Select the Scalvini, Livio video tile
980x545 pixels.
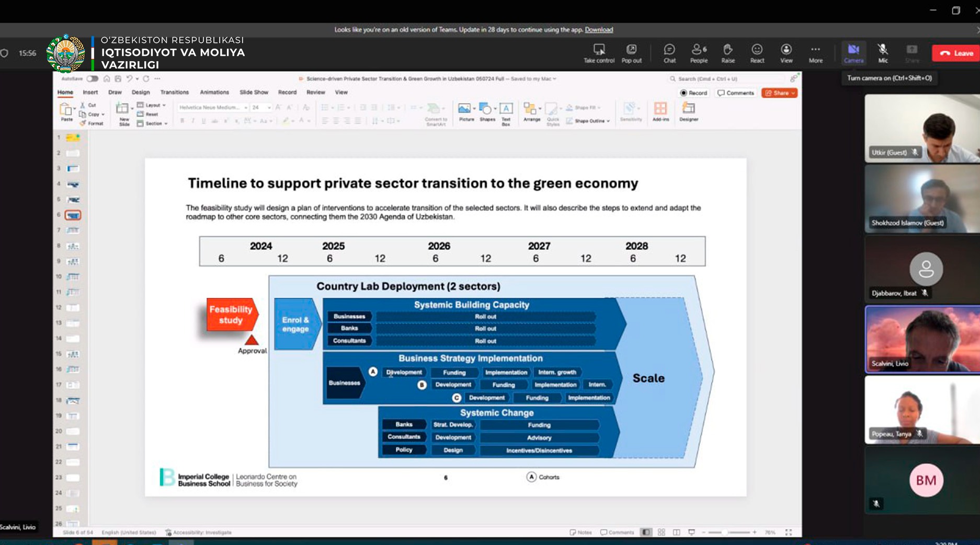922,339
